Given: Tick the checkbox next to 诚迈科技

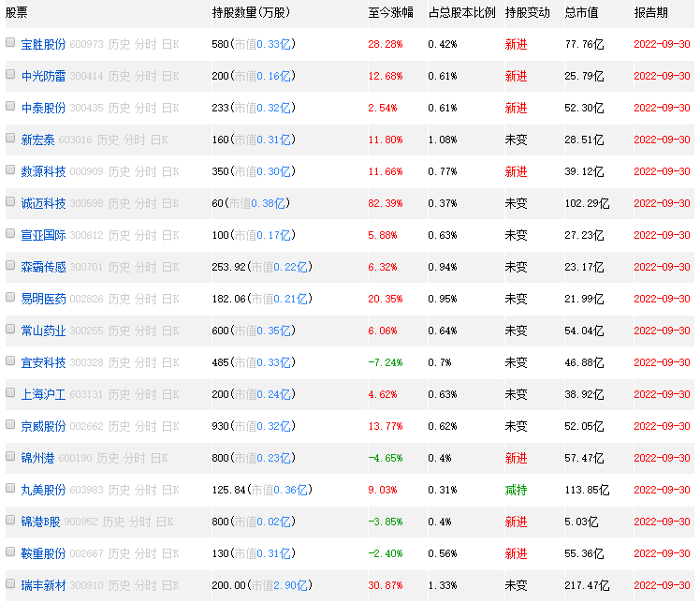Looking at the screenshot, I should (x=10, y=201).
